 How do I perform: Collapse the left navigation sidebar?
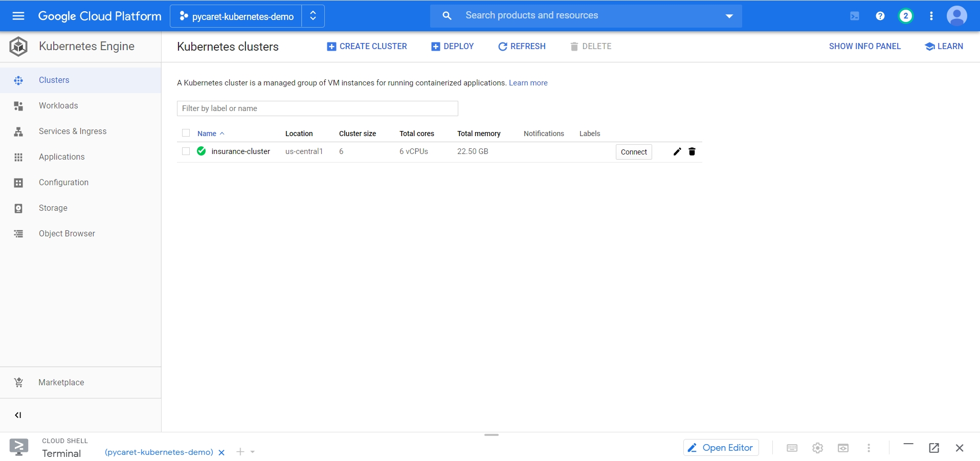18,415
